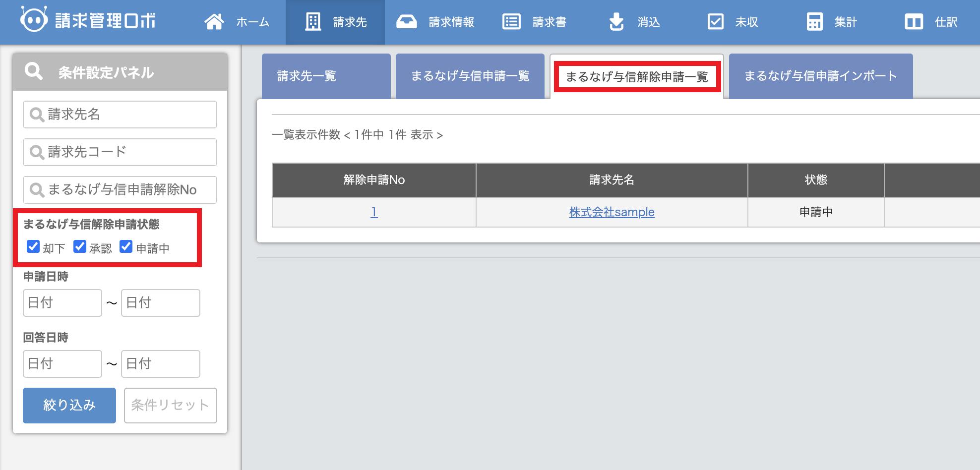Click the 申請中 status cell
Screen dimensions: 980x470
point(816,212)
